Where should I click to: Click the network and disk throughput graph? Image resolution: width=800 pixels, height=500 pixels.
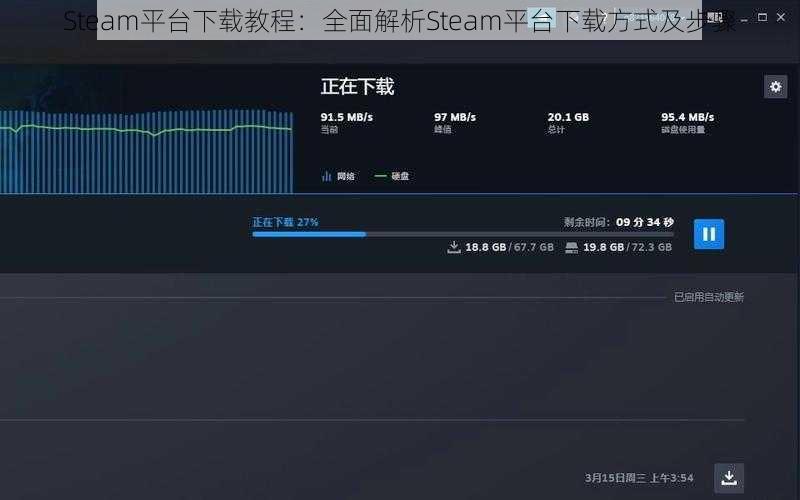point(146,152)
